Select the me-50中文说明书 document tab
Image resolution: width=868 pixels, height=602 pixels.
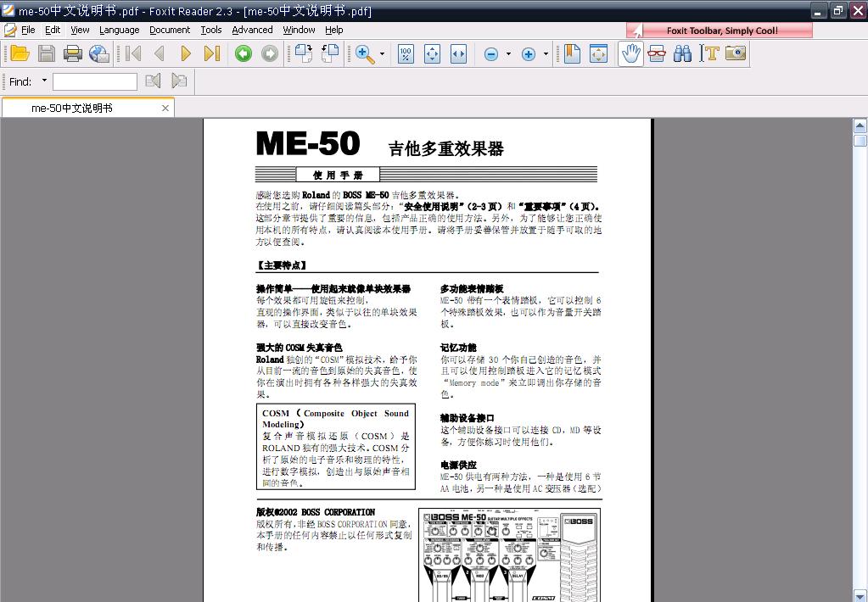coord(88,108)
